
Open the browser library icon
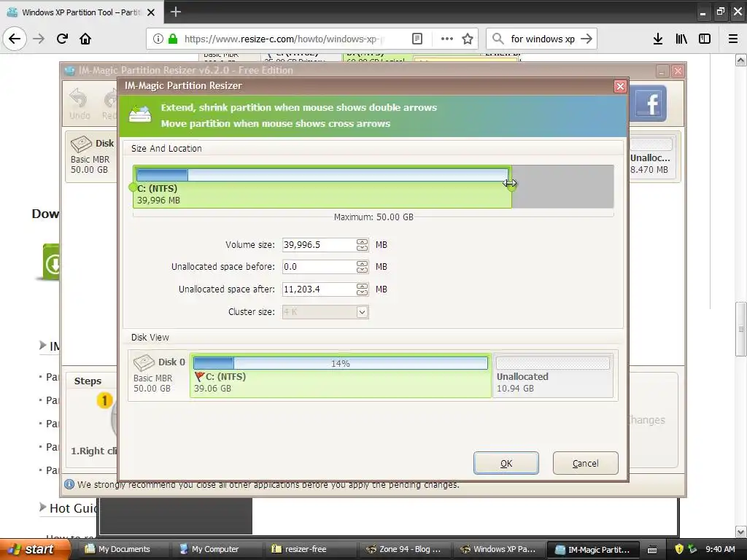(681, 39)
